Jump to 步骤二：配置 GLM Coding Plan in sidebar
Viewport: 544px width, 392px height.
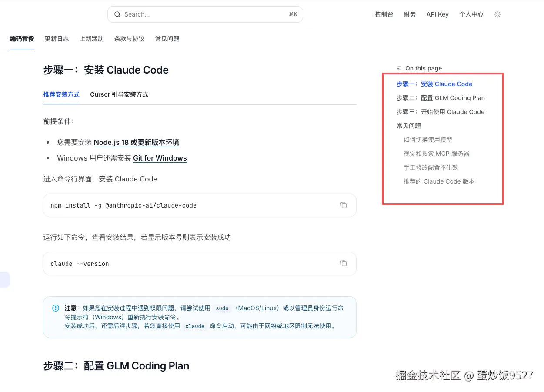441,98
